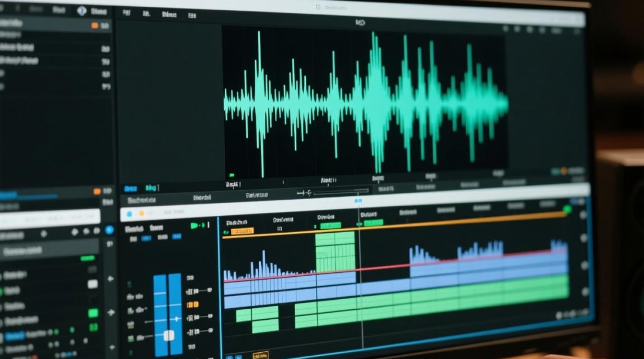
Task: Click the green circle ending the orange automation line
Action: [567, 209]
